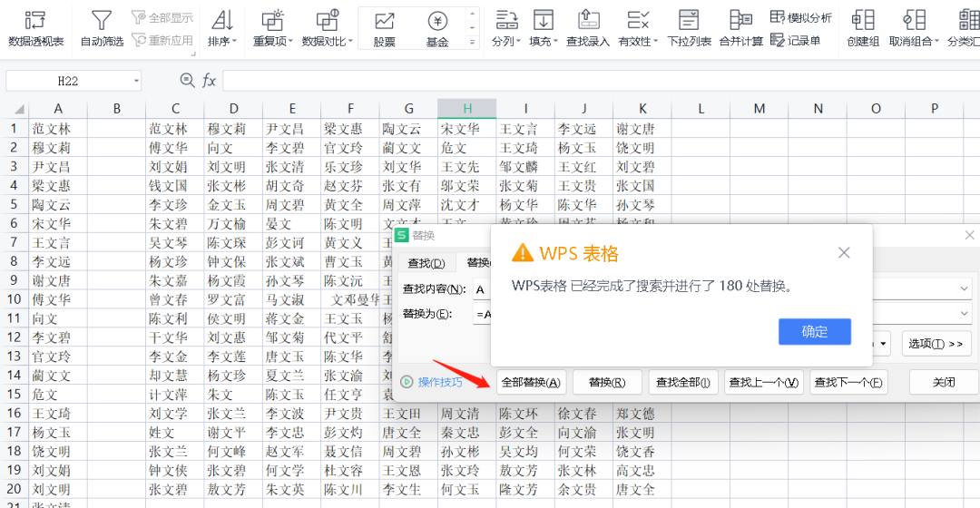This screenshot has width=980, height=508.
Task: Select cell K1 containing 谢文唐
Action: tap(642, 129)
